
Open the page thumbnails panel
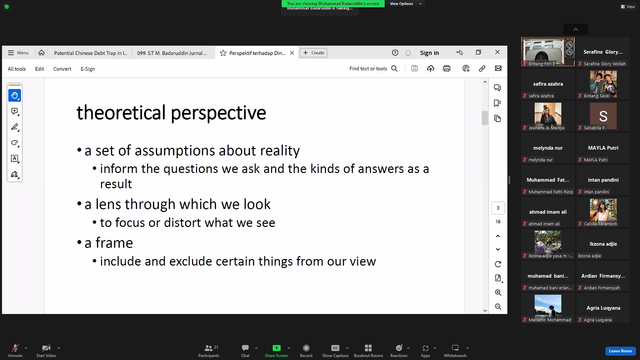497,118
